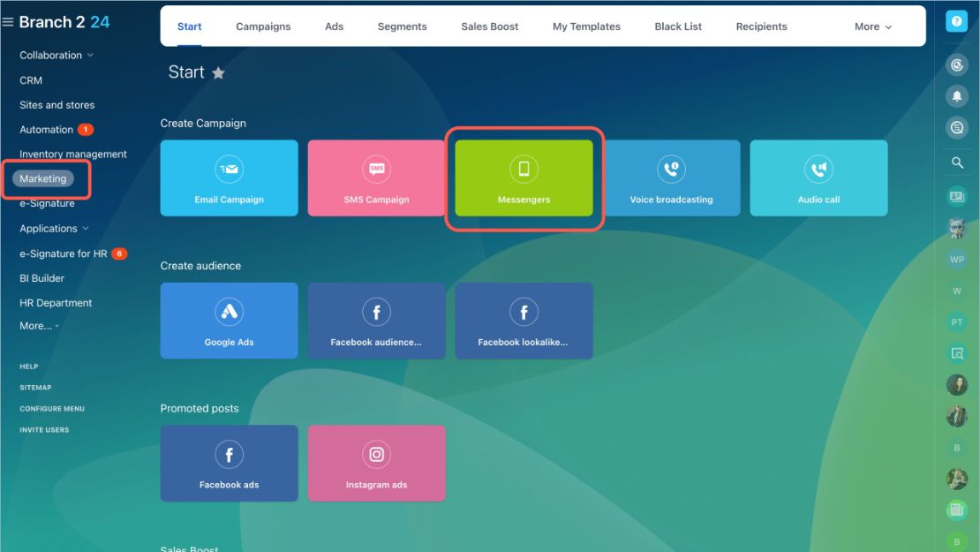The image size is (980, 552).
Task: Create an SMS Campaign
Action: [x=376, y=178]
